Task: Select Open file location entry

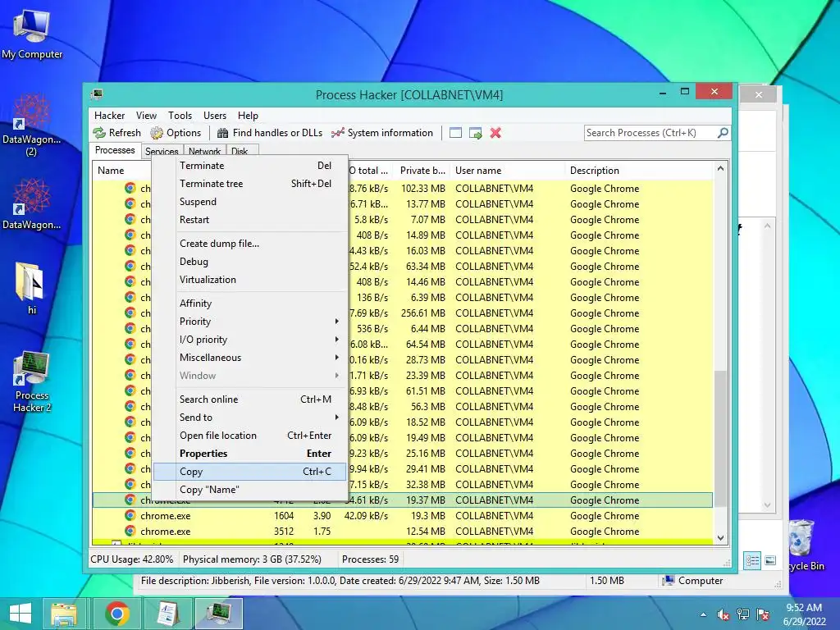Action: click(250, 436)
